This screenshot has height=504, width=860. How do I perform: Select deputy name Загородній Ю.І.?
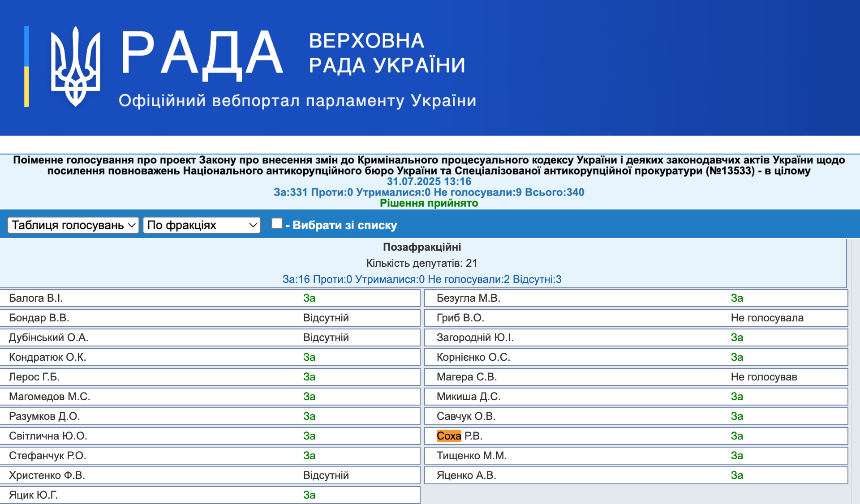(x=475, y=337)
